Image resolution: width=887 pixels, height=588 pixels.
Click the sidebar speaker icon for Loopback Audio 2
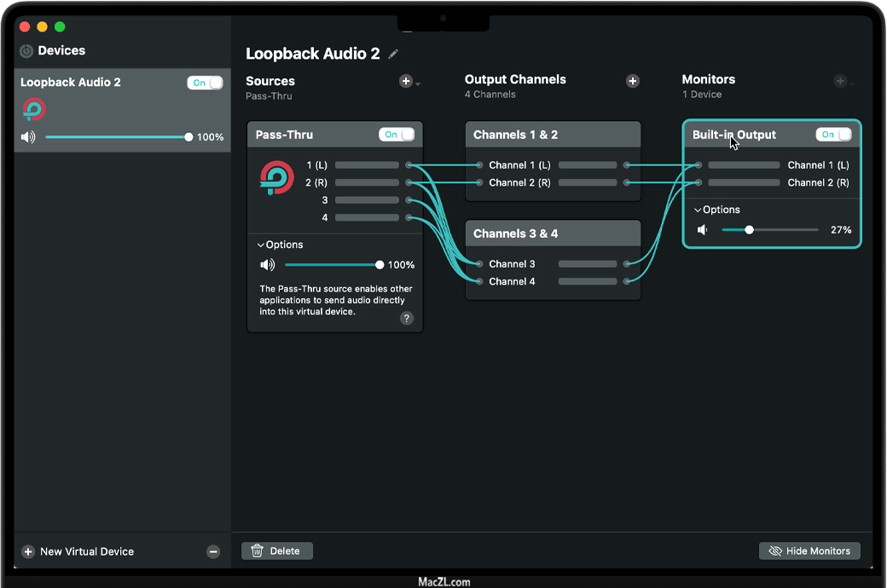(28, 137)
